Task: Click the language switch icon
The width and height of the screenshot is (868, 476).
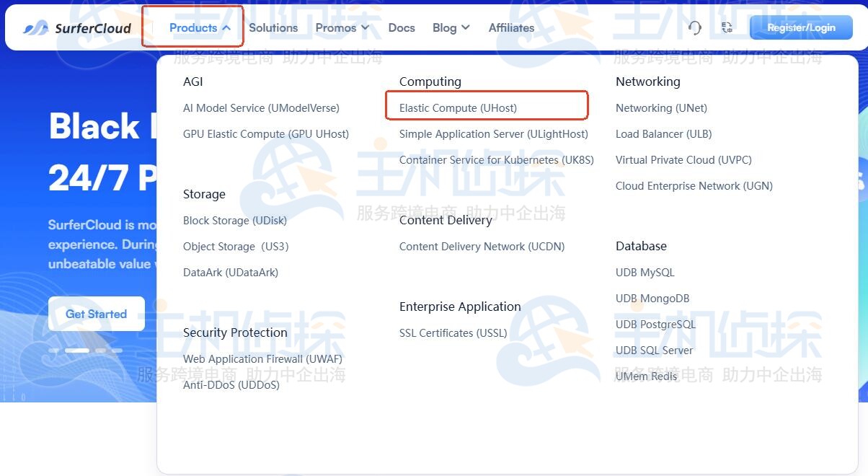Action: coord(727,27)
